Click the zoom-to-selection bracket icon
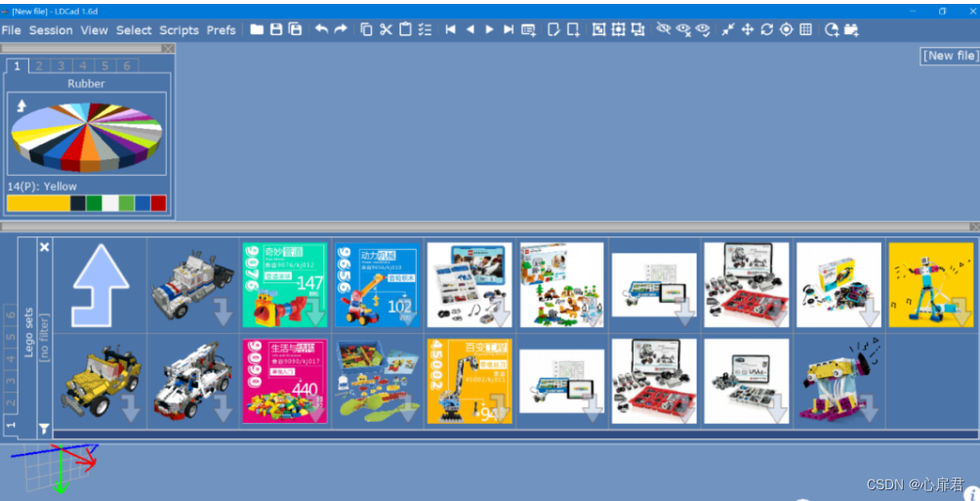Image resolution: width=980 pixels, height=501 pixels. [618, 29]
